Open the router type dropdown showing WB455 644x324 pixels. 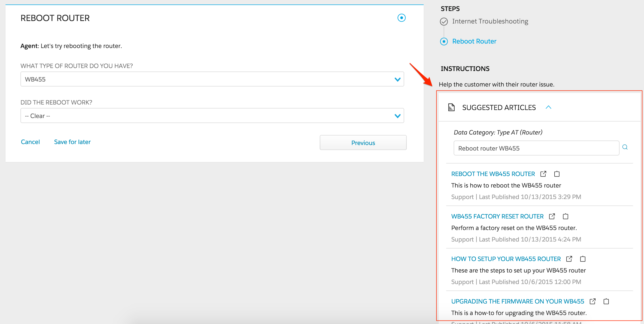[x=212, y=79]
